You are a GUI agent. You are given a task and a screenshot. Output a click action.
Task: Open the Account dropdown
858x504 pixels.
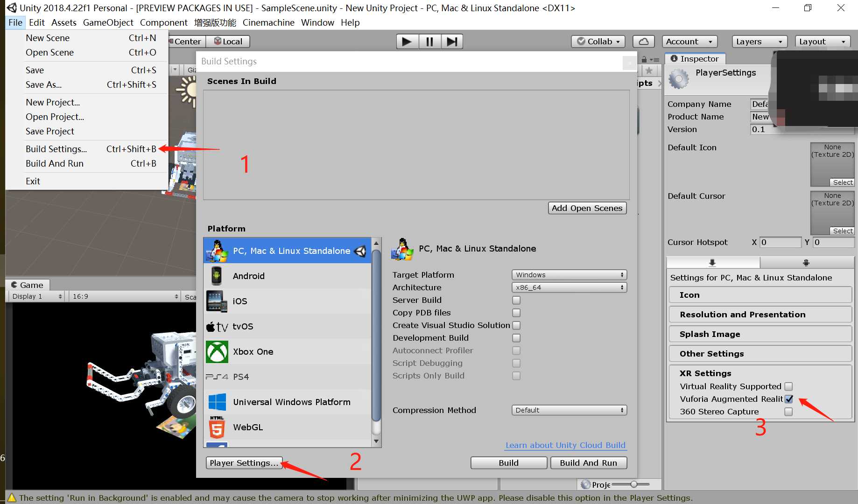coord(689,42)
